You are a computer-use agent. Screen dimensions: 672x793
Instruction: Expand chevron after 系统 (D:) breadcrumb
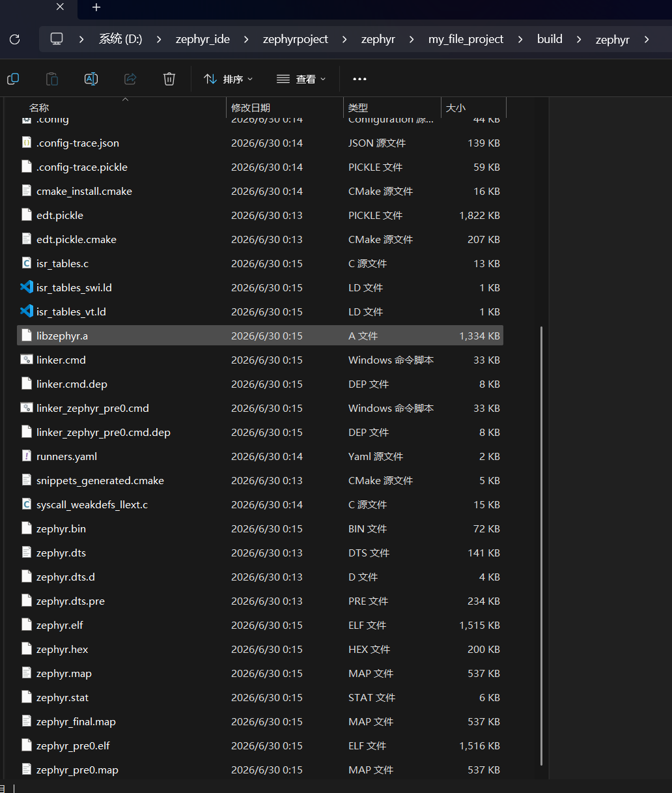pyautogui.click(x=159, y=39)
